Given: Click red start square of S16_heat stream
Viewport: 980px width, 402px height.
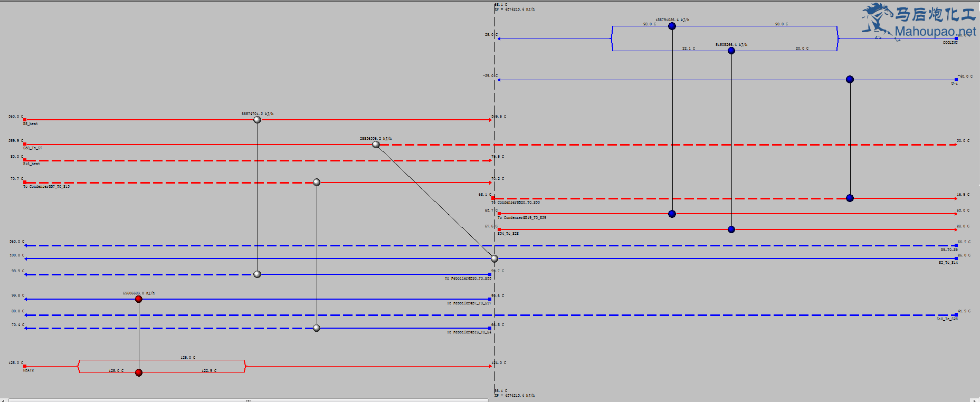Looking at the screenshot, I should click(25, 160).
